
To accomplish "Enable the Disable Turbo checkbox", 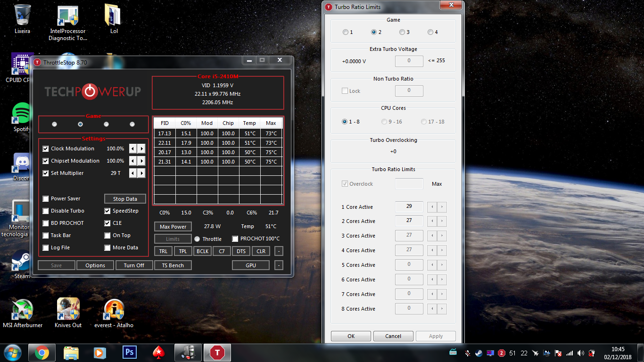I will [x=46, y=211].
